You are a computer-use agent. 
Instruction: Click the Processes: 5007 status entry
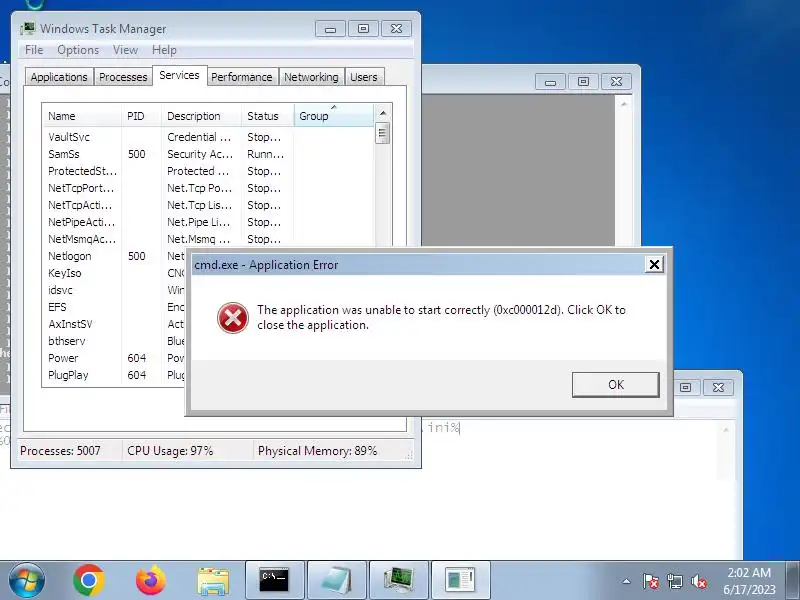[60, 451]
